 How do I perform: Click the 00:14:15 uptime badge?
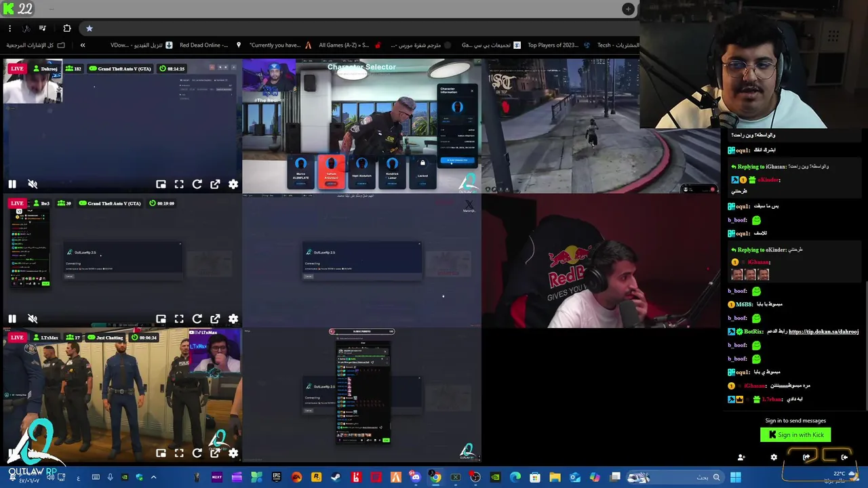coord(172,68)
